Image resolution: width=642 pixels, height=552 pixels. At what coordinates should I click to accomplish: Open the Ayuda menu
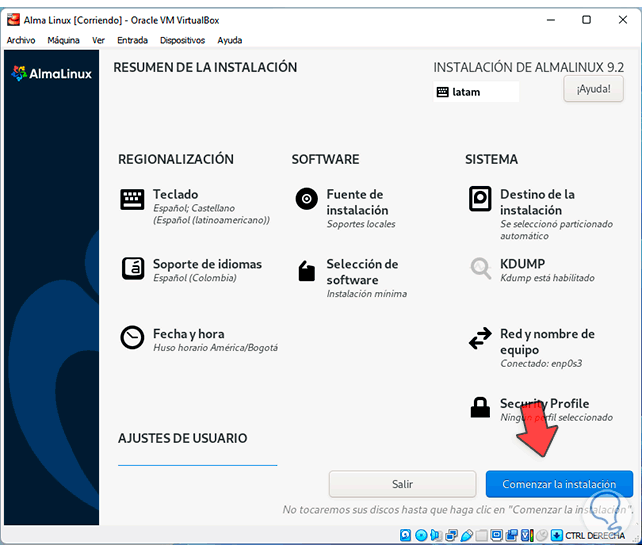pyautogui.click(x=230, y=40)
